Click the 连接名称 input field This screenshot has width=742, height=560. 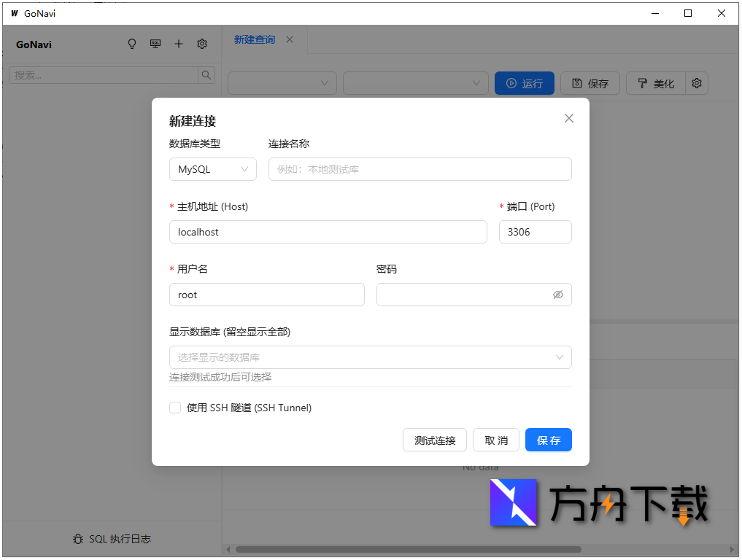click(420, 168)
